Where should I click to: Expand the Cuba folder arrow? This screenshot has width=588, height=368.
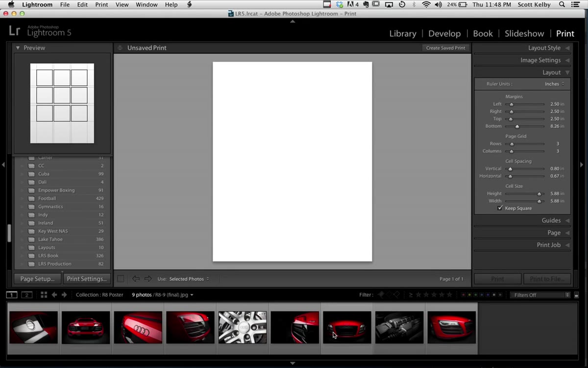(22, 174)
